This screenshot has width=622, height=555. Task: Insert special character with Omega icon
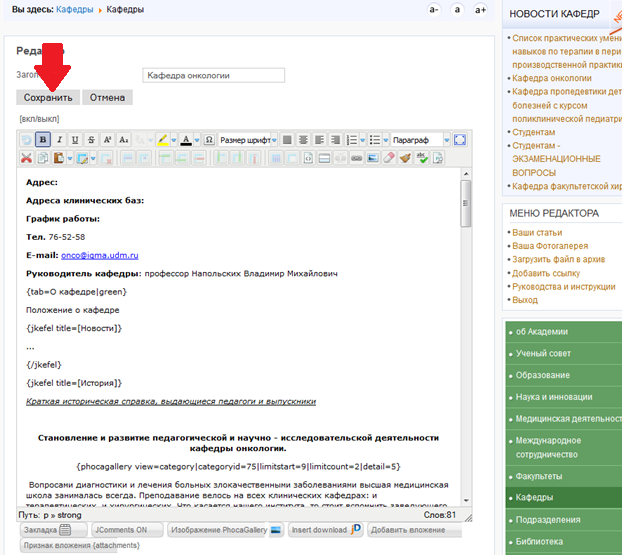pos(209,140)
